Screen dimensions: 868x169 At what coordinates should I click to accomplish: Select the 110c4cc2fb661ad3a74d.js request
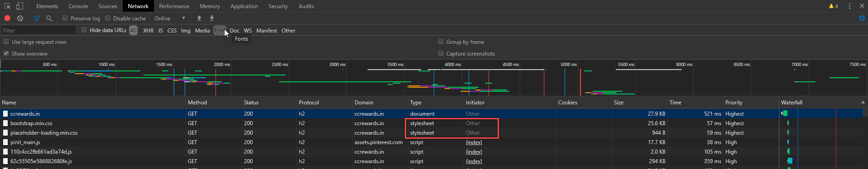(432, 151)
